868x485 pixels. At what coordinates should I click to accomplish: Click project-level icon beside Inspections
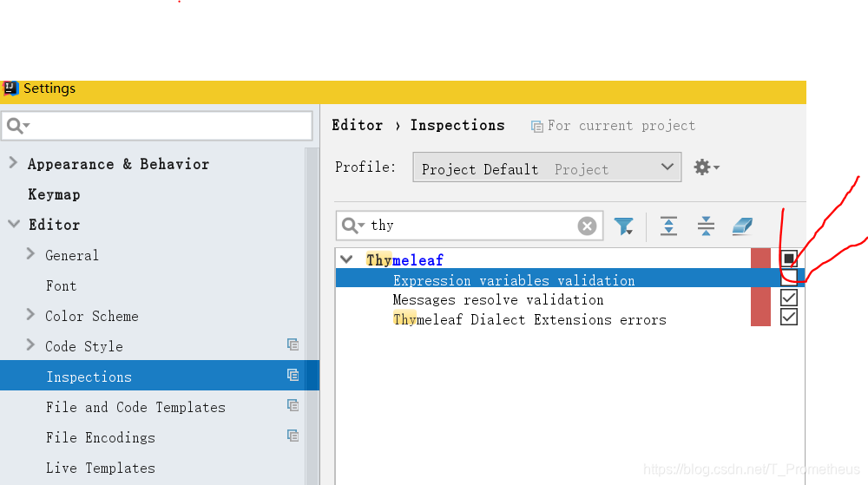coord(293,375)
